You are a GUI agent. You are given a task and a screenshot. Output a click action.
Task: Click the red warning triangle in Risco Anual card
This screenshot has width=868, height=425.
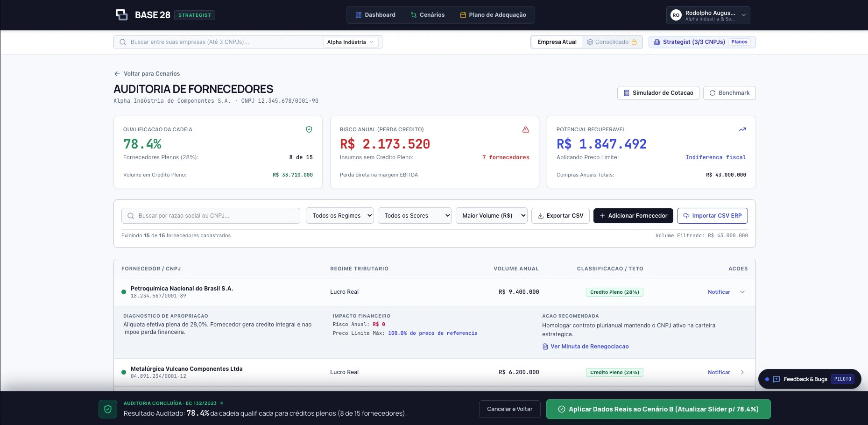coord(526,129)
